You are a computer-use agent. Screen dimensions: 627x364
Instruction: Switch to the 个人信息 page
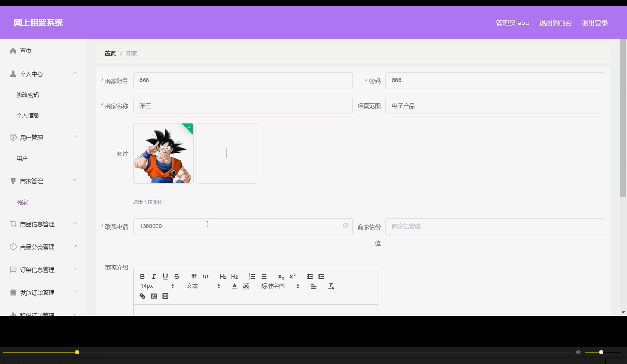click(28, 115)
